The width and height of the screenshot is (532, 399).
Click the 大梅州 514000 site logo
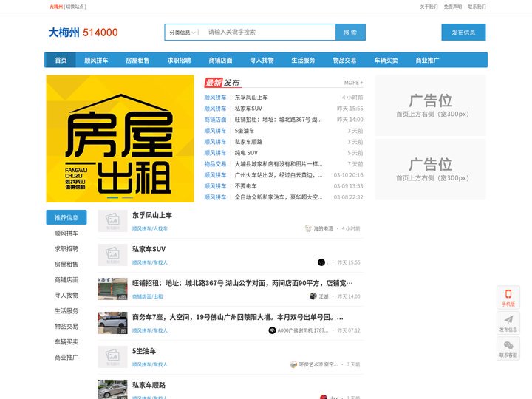83,33
